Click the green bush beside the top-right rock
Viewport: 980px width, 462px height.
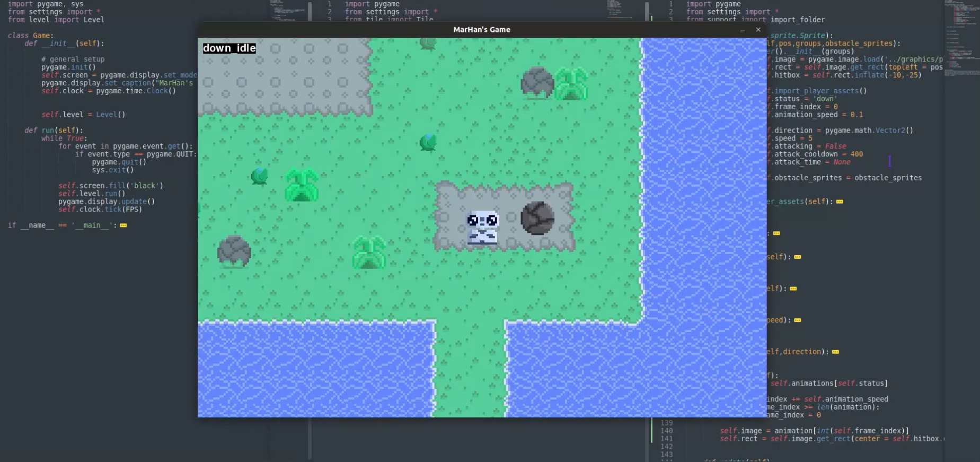click(x=571, y=84)
